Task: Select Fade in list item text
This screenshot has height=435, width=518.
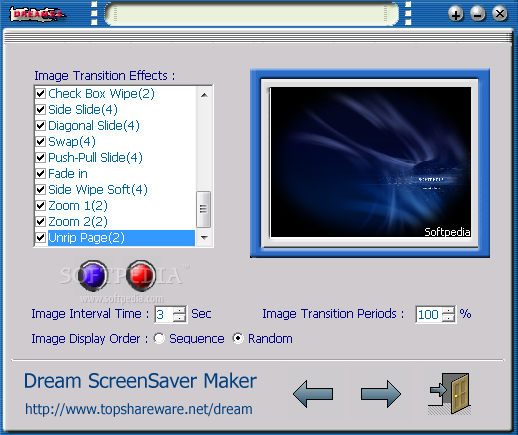Action: 68,174
